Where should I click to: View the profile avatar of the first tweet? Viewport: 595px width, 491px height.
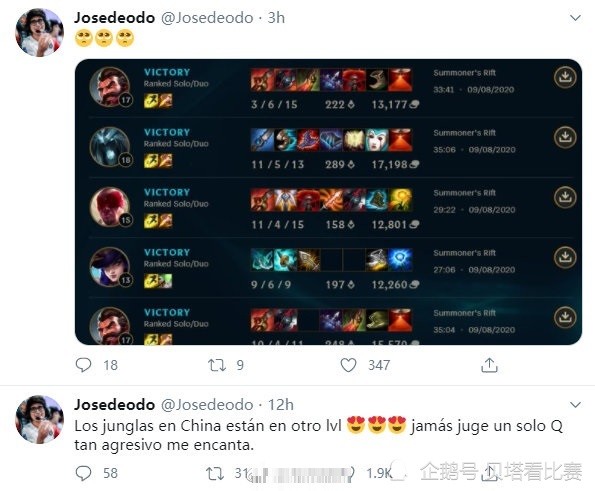coord(39,33)
